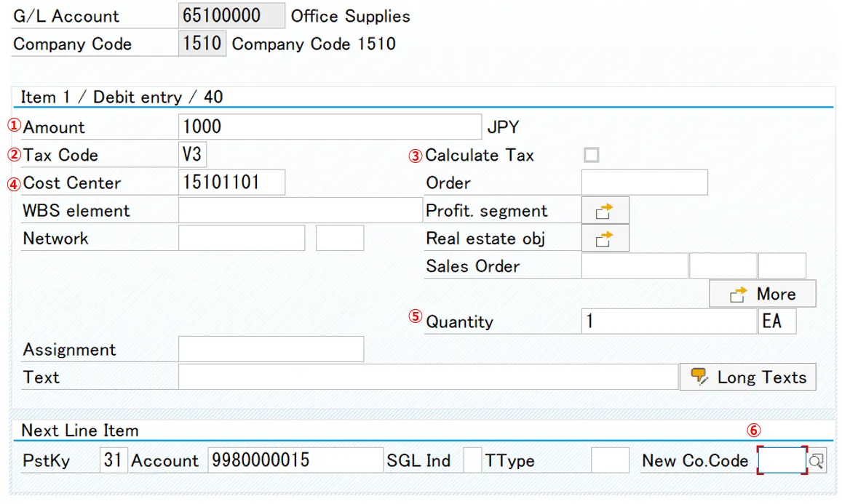842x504 pixels.
Task: Open Long Texts for the line item
Action: pyautogui.click(x=747, y=377)
